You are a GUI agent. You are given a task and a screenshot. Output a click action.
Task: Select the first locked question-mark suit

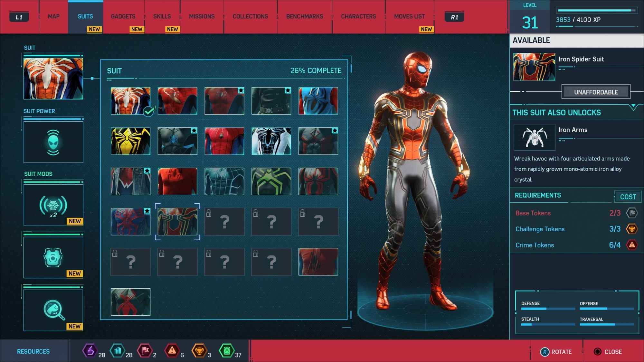[x=224, y=221]
